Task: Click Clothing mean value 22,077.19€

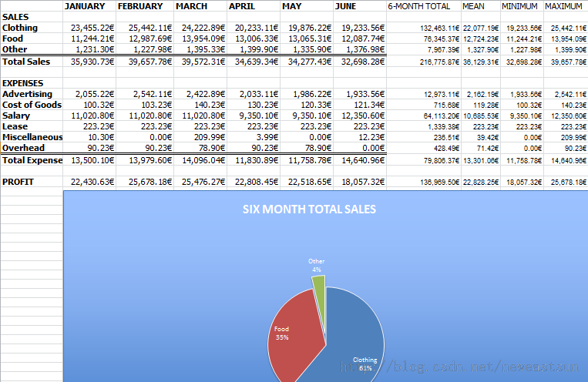Action: click(481, 28)
